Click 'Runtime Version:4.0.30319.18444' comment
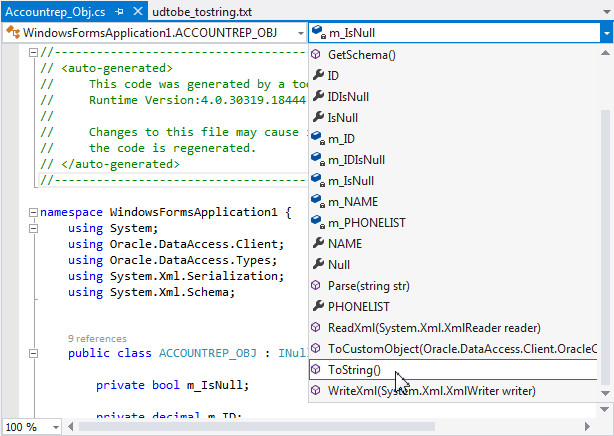The image size is (614, 436). tap(197, 100)
